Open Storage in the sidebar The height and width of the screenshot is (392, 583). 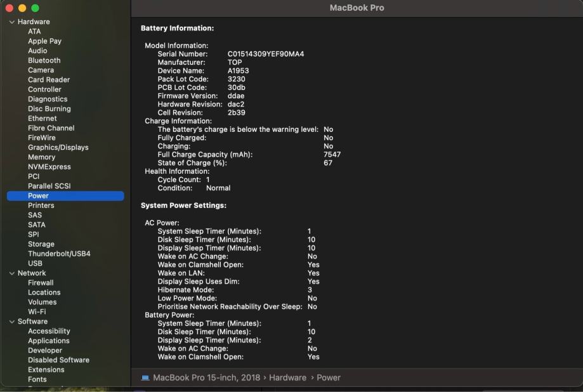click(x=41, y=244)
